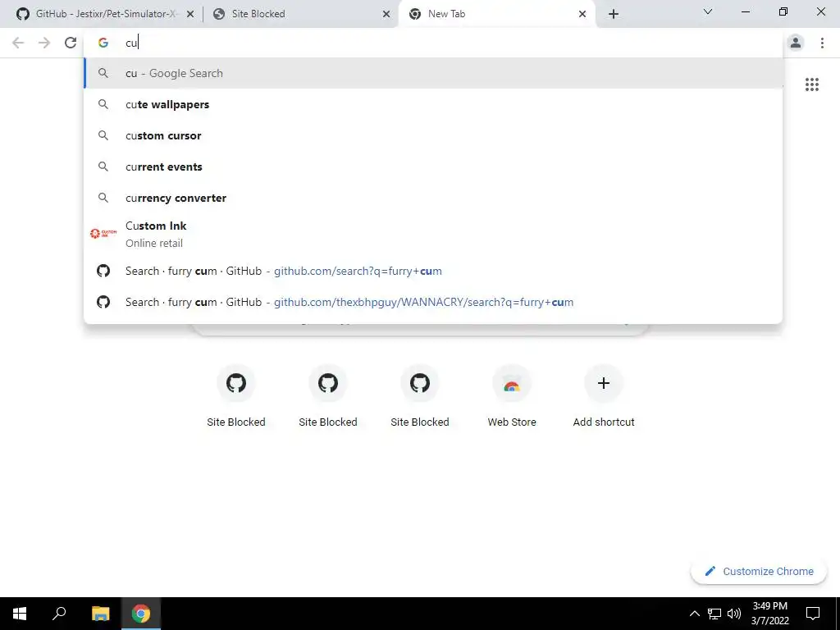Open a new tab with the plus button

point(614,14)
